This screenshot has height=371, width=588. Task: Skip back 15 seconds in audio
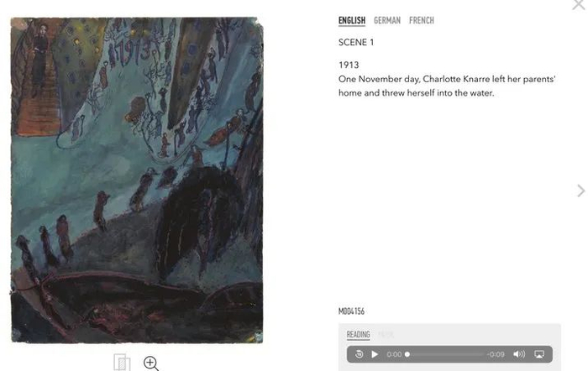coord(359,354)
